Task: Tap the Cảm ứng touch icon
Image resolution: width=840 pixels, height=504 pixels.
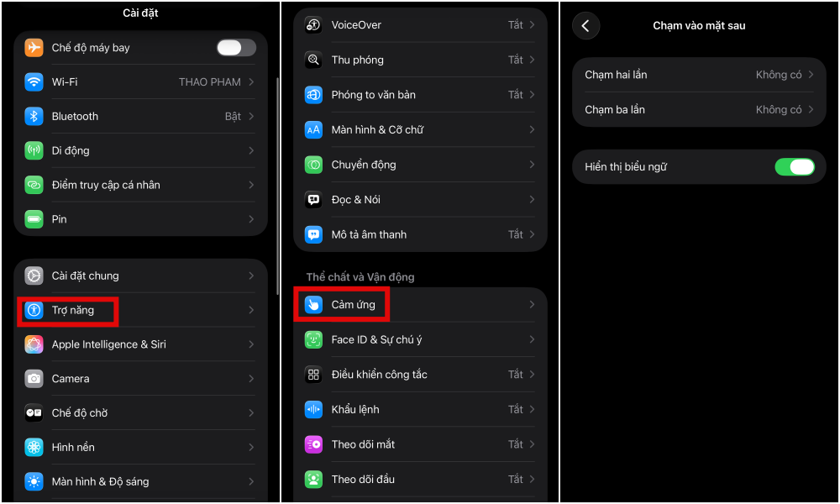Action: 313,305
